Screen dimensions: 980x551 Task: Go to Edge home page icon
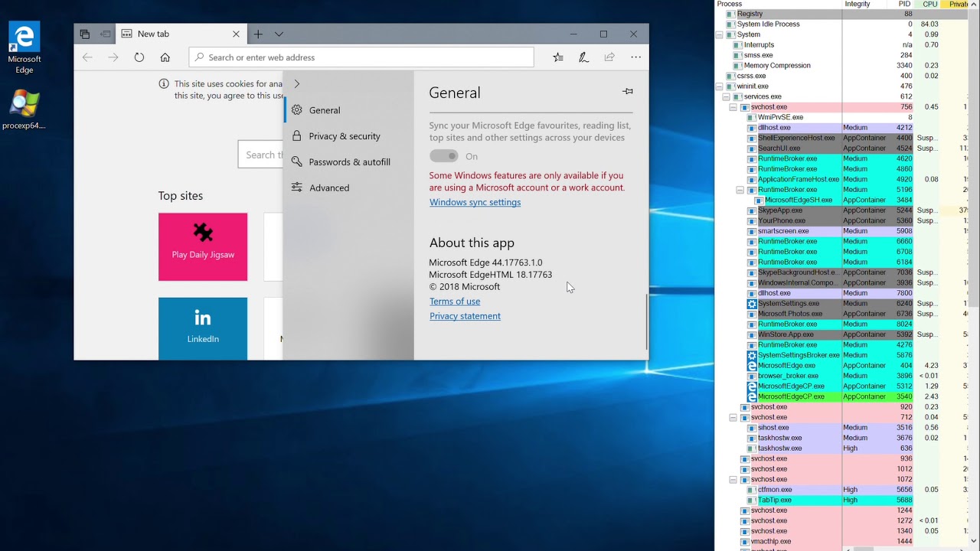point(165,57)
